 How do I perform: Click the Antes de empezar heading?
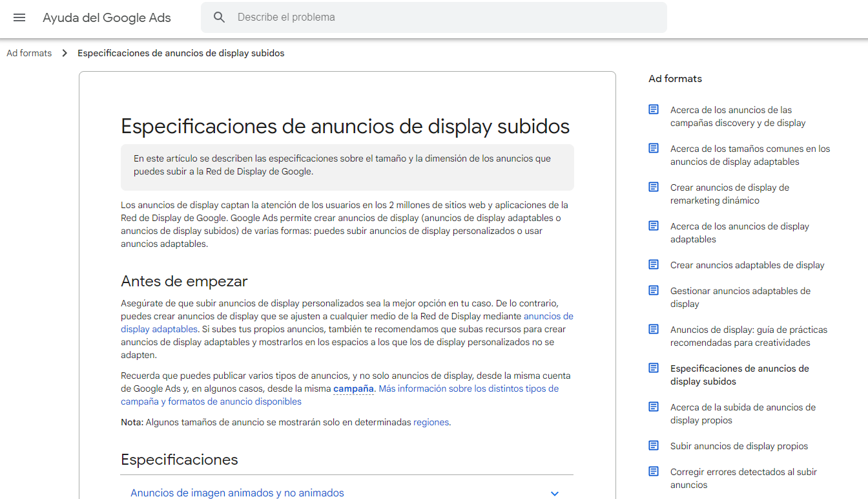click(184, 281)
